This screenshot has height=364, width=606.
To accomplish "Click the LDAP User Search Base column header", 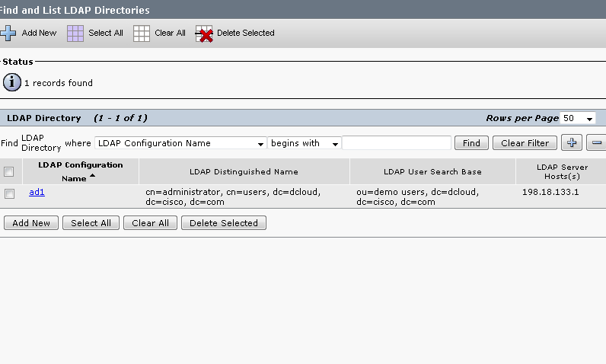I will point(432,171).
